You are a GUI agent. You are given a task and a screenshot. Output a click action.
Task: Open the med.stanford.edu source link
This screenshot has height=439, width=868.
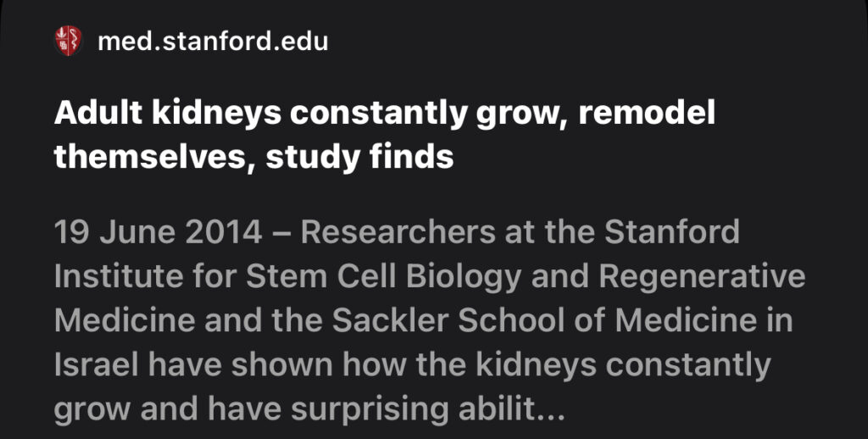click(x=213, y=41)
